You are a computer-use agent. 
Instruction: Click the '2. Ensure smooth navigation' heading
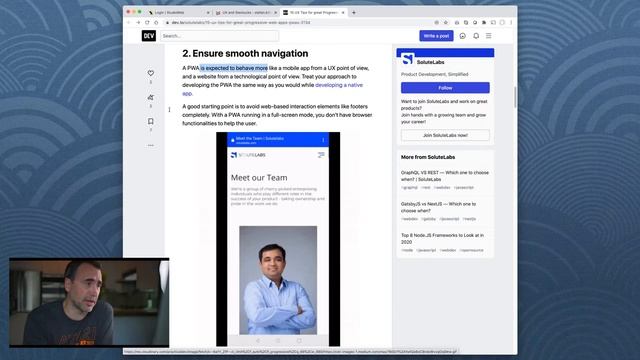[x=245, y=53]
